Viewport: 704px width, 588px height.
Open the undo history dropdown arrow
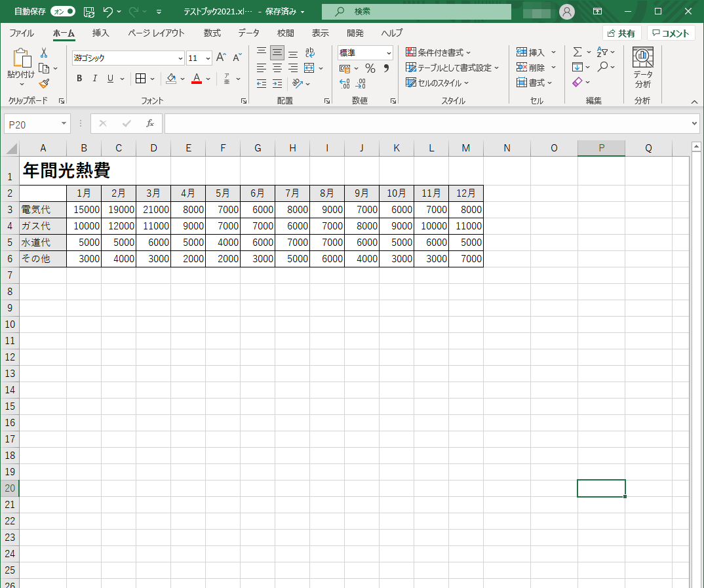pos(119,12)
